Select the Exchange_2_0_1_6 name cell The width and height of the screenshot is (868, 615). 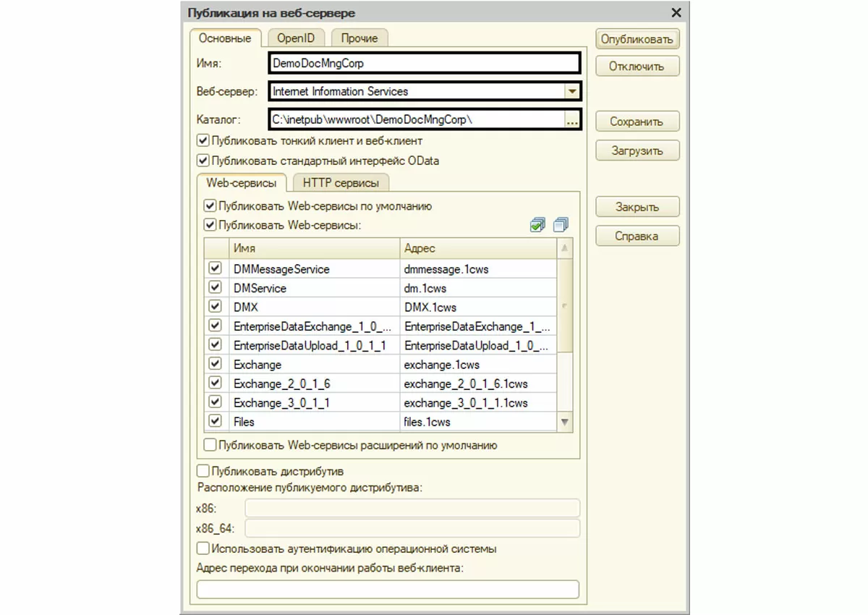[x=314, y=383]
